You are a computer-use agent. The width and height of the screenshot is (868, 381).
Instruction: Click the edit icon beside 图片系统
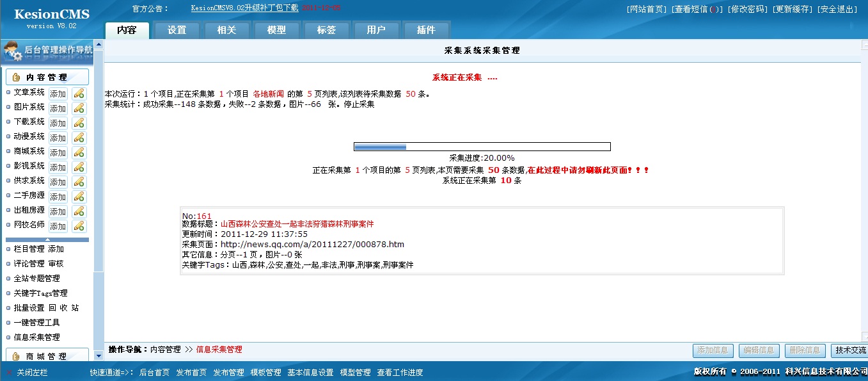click(x=79, y=108)
